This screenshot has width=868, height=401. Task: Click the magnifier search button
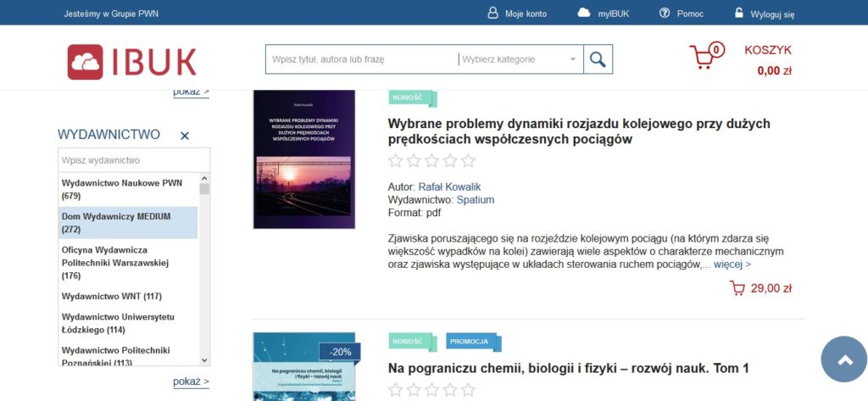[x=598, y=59]
